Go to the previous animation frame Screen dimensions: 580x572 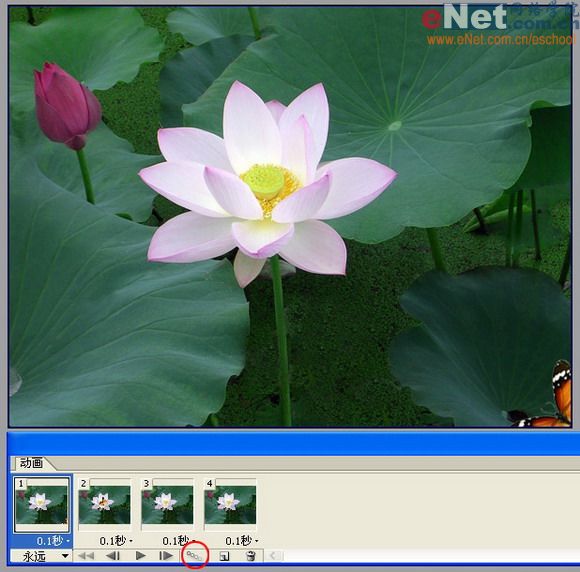112,555
